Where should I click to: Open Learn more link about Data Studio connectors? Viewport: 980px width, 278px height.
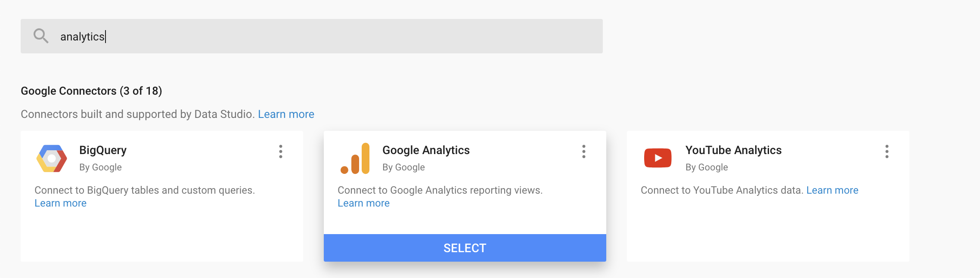286,114
